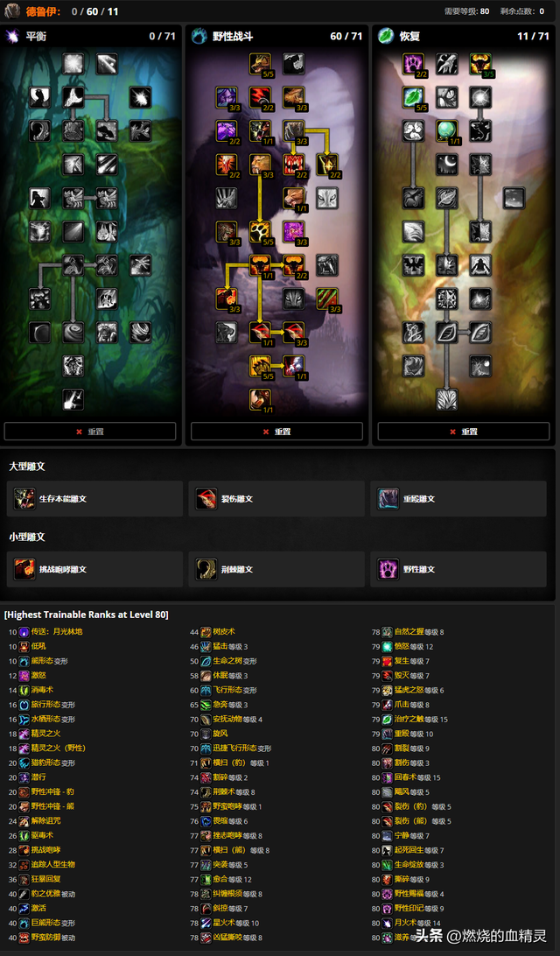The image size is (560, 956).
Task: Select the yellow paw-print 5/5 talent in 野性战斗
Action: point(260,232)
